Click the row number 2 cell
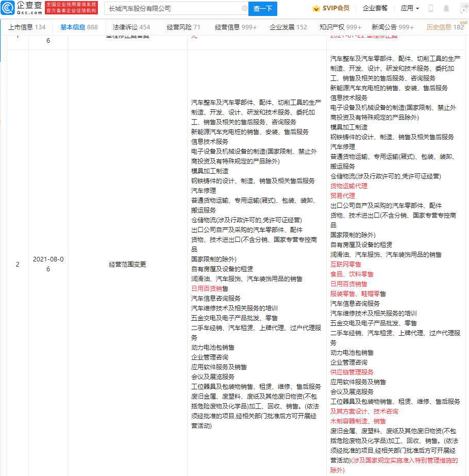Image resolution: width=469 pixels, height=476 pixels. click(x=18, y=265)
